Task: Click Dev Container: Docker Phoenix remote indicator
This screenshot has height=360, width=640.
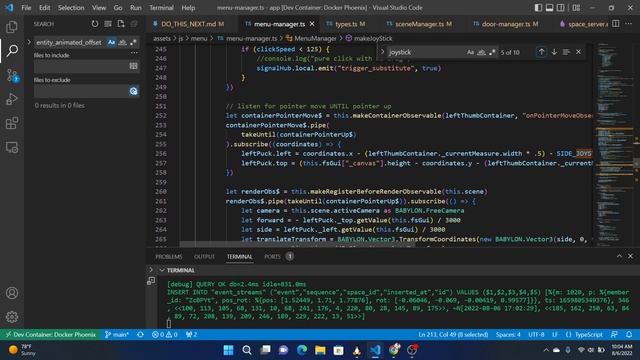Action: [x=50, y=335]
